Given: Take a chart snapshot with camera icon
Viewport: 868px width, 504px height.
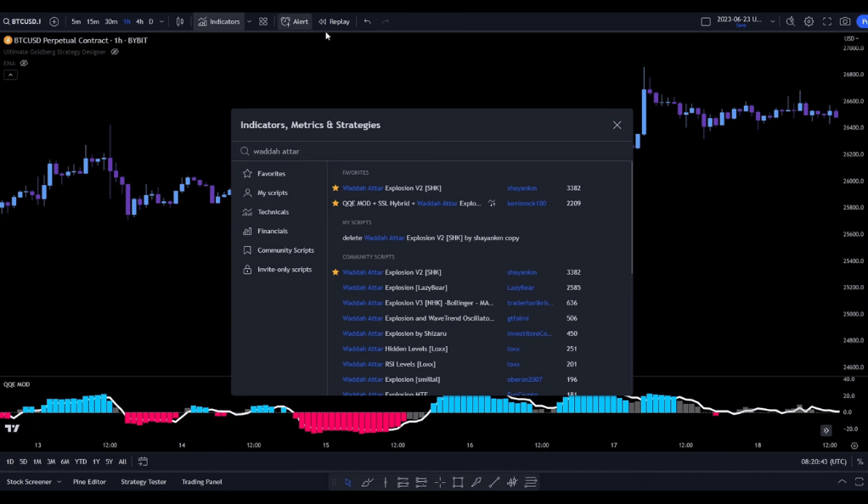Looking at the screenshot, I should coord(845,21).
